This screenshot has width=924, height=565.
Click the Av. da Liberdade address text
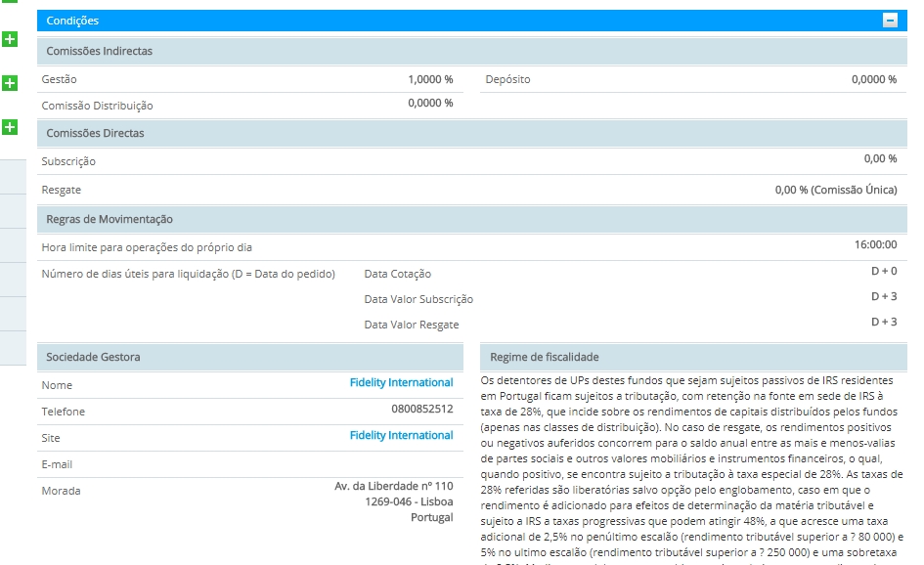tap(393, 486)
